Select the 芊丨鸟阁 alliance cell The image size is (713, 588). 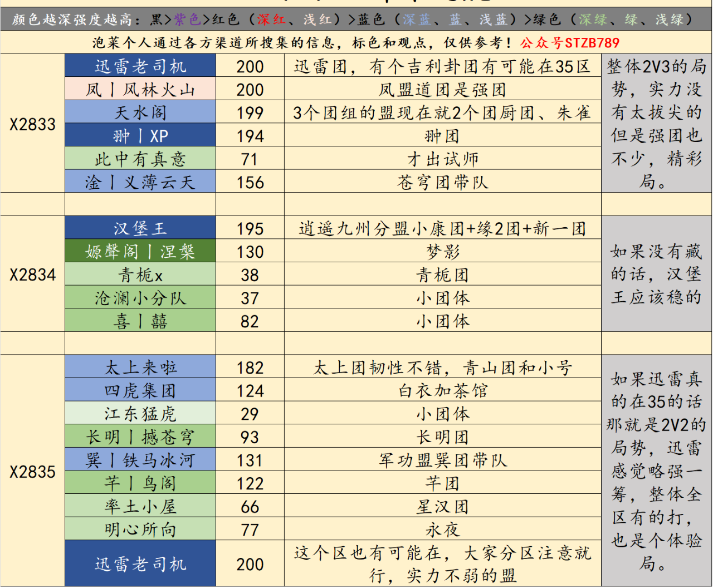pos(140,483)
